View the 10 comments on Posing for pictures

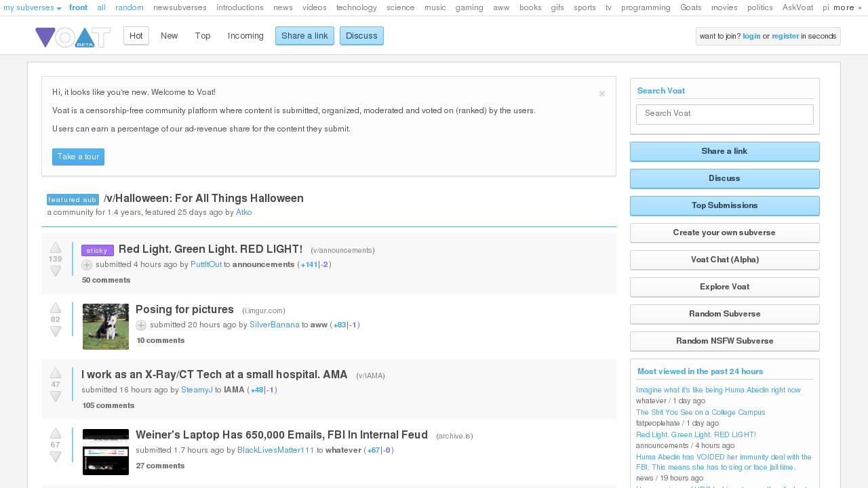(161, 340)
